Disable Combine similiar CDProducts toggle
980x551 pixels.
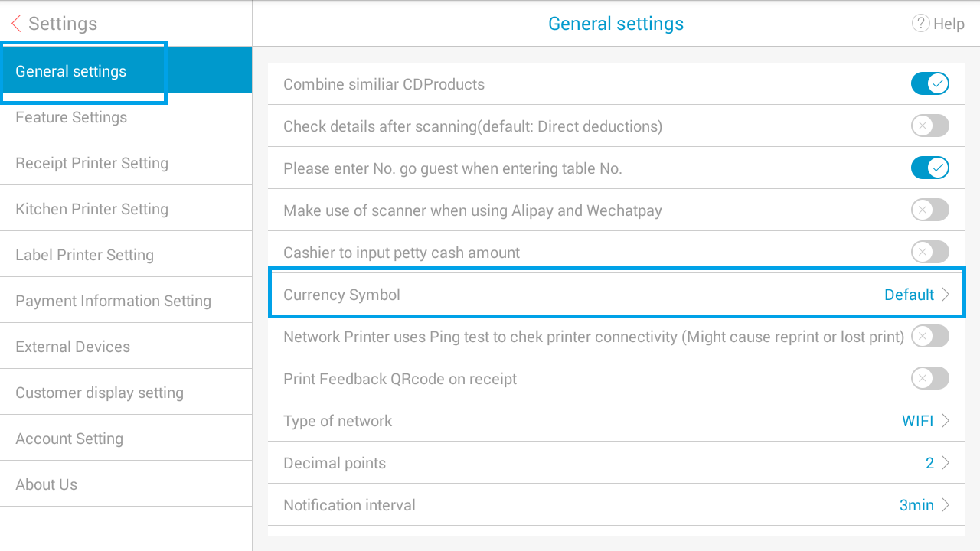pyautogui.click(x=929, y=83)
